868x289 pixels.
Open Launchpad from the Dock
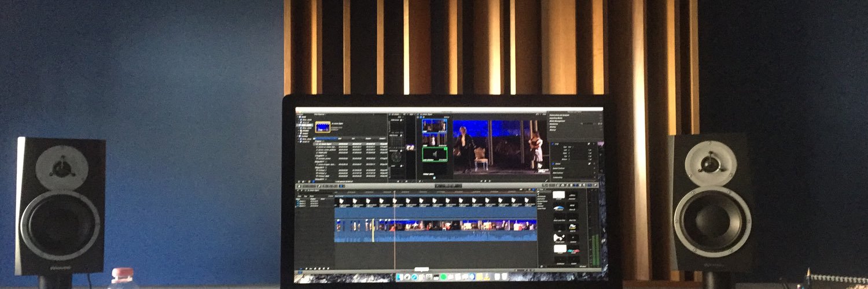click(x=407, y=277)
